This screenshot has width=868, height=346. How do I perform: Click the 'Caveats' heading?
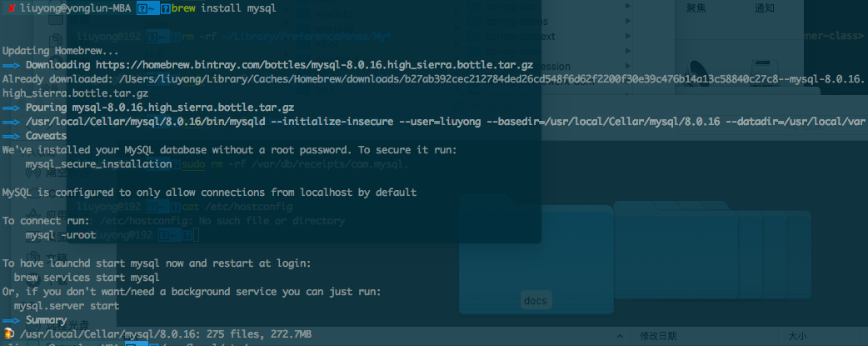[46, 136]
